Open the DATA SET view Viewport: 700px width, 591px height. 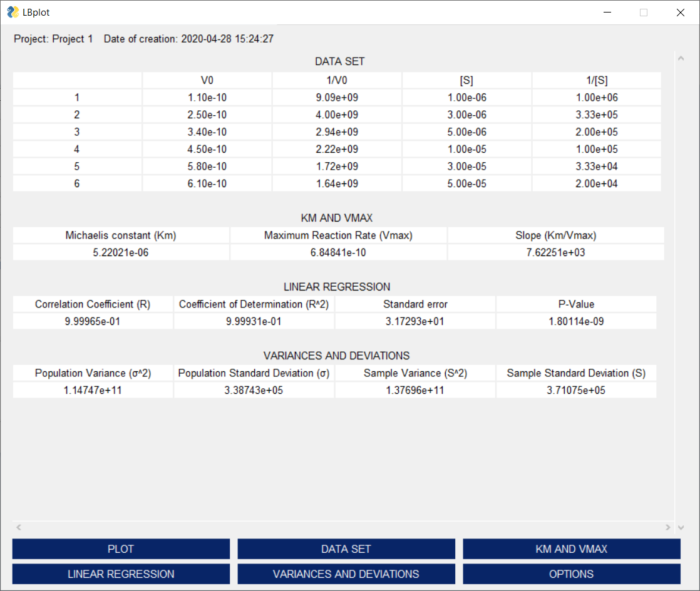[x=346, y=548]
